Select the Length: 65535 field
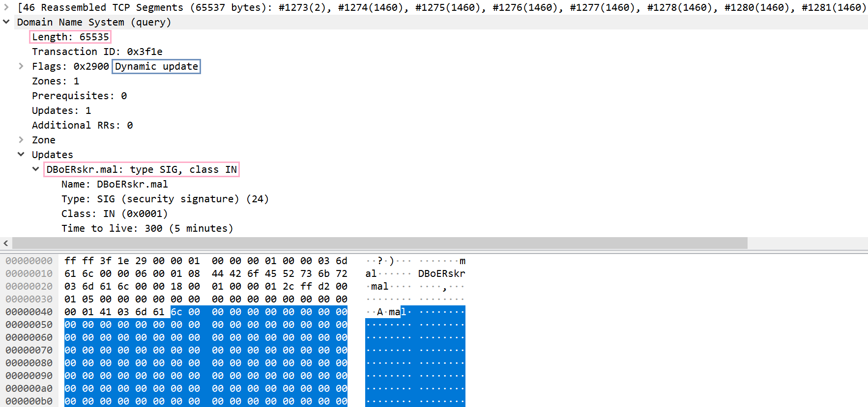868x407 pixels. pos(70,37)
